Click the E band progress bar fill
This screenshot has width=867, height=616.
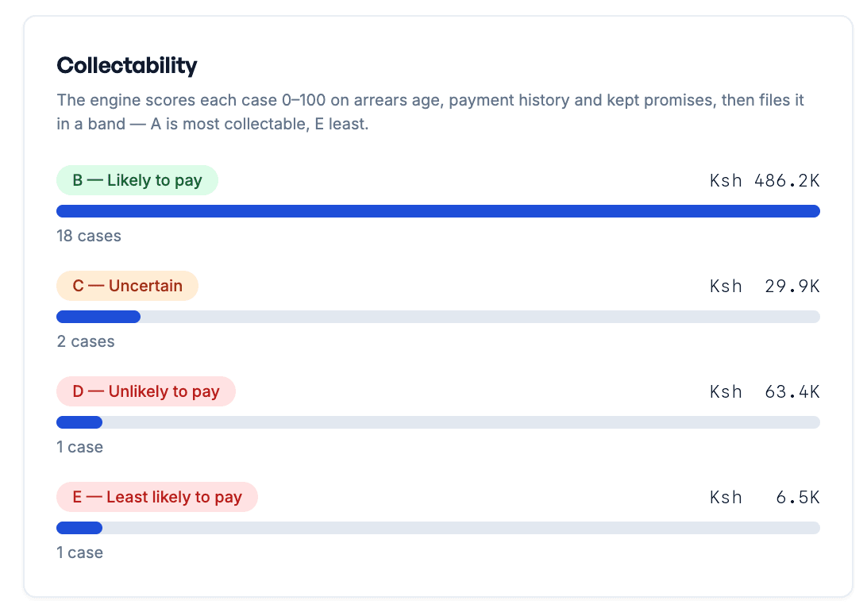[x=79, y=528]
